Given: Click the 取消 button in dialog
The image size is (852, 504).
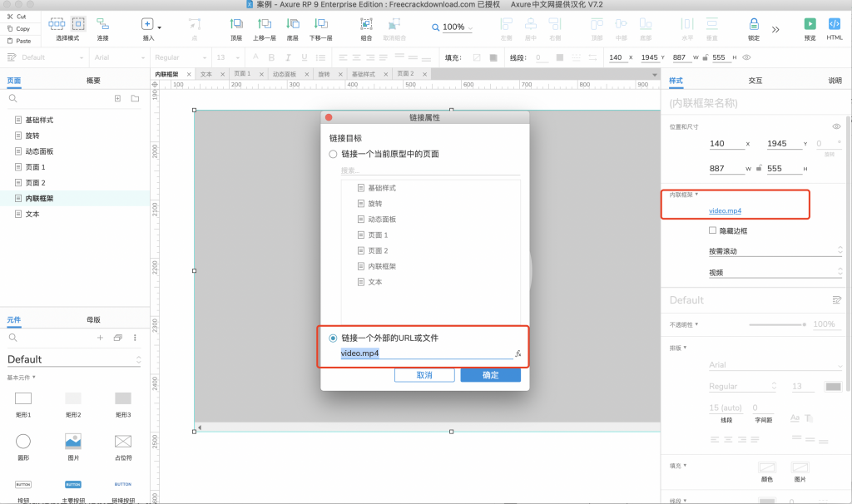Looking at the screenshot, I should click(424, 375).
